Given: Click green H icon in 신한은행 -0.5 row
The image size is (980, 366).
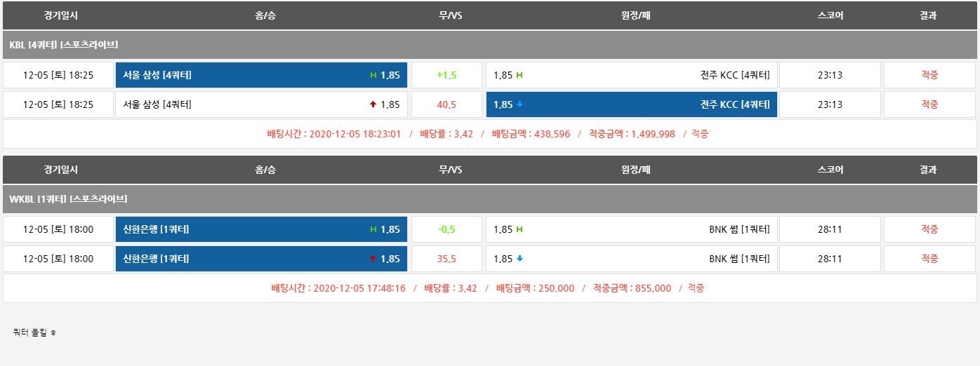Looking at the screenshot, I should pos(373,229).
